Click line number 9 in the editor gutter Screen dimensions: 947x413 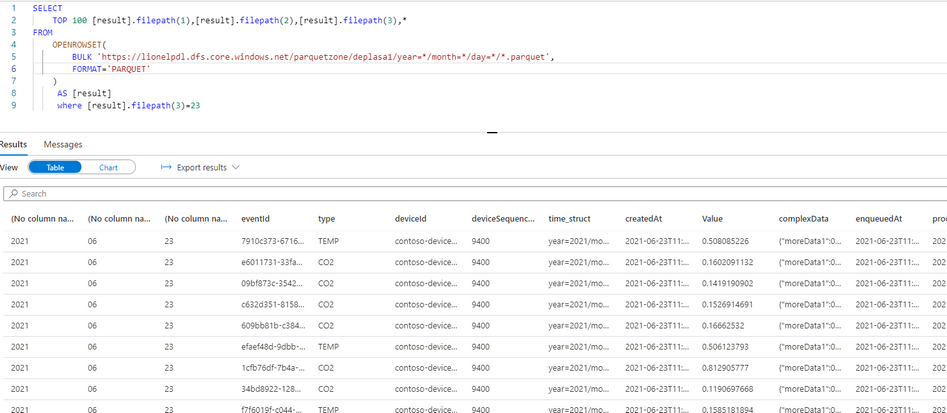(14, 106)
